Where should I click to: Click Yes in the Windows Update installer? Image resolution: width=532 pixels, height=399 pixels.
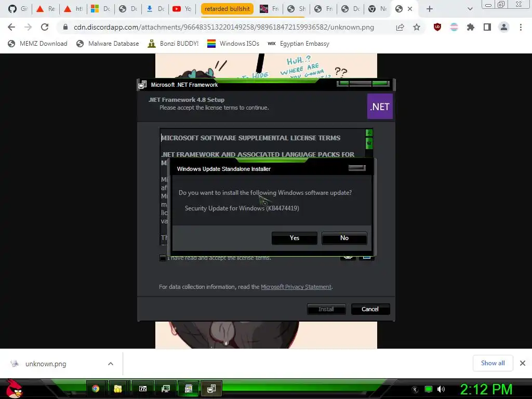click(294, 238)
